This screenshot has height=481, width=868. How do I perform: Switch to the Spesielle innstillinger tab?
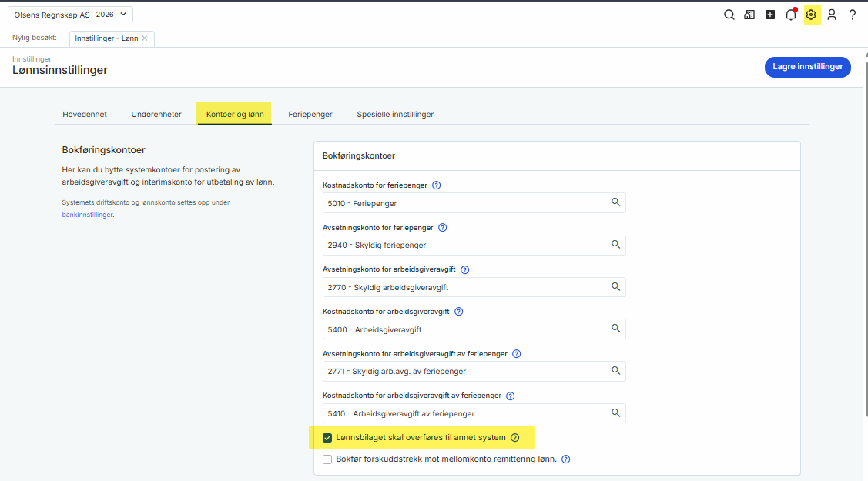click(395, 114)
